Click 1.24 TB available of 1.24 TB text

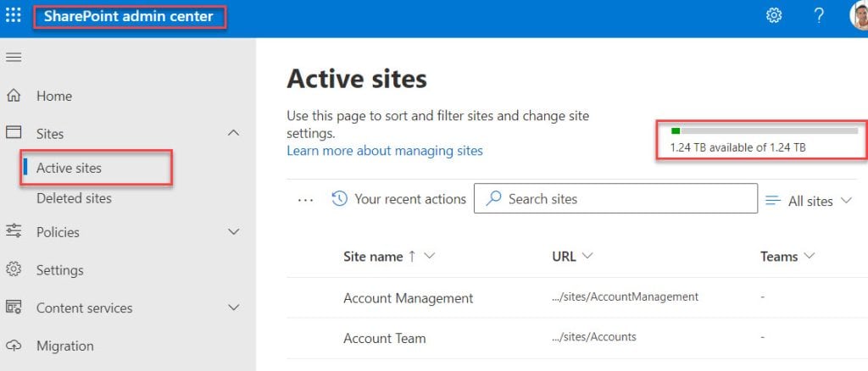tap(738, 147)
